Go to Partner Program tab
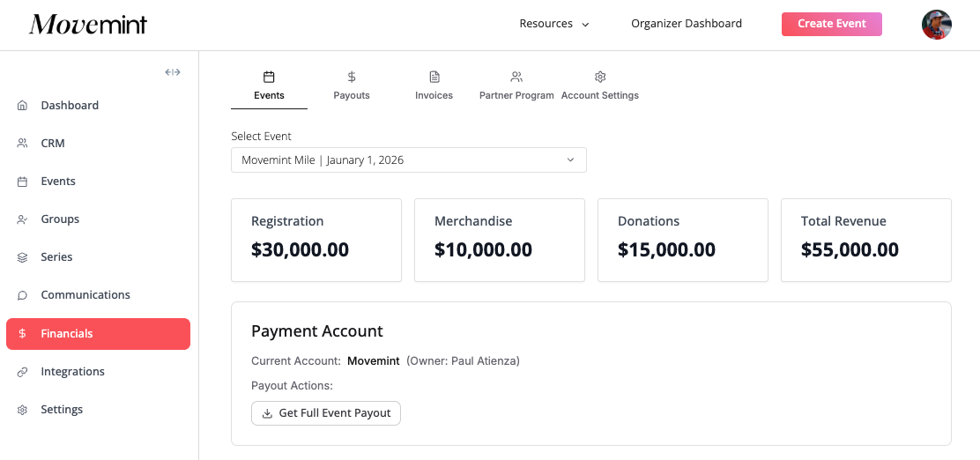 click(x=516, y=85)
